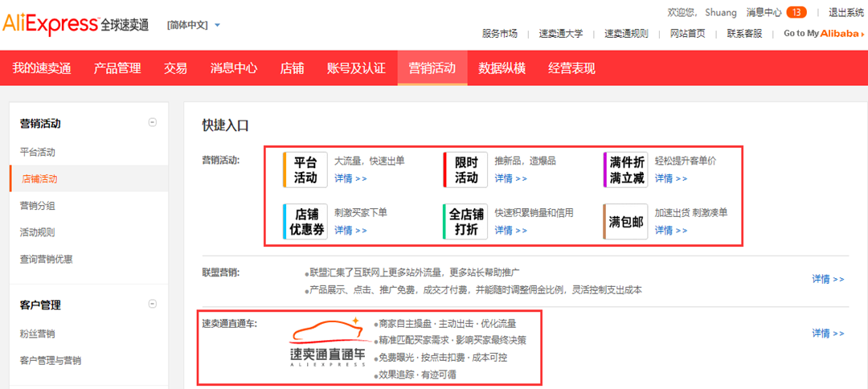Open 店铺活动 in sidebar
This screenshot has width=868, height=389.
pyautogui.click(x=88, y=178)
